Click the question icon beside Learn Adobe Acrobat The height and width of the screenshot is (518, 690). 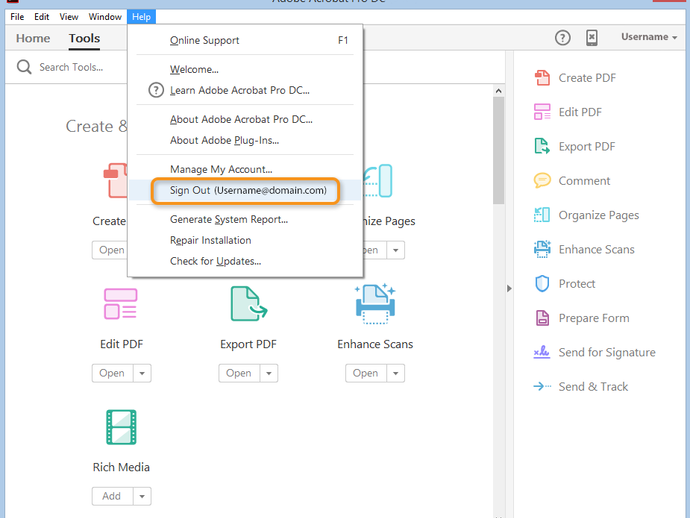[156, 90]
